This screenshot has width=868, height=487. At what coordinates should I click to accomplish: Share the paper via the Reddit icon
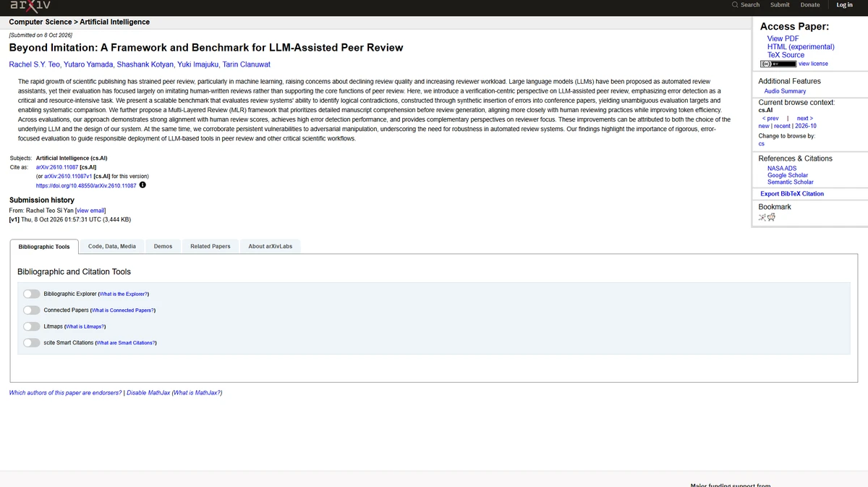(772, 217)
